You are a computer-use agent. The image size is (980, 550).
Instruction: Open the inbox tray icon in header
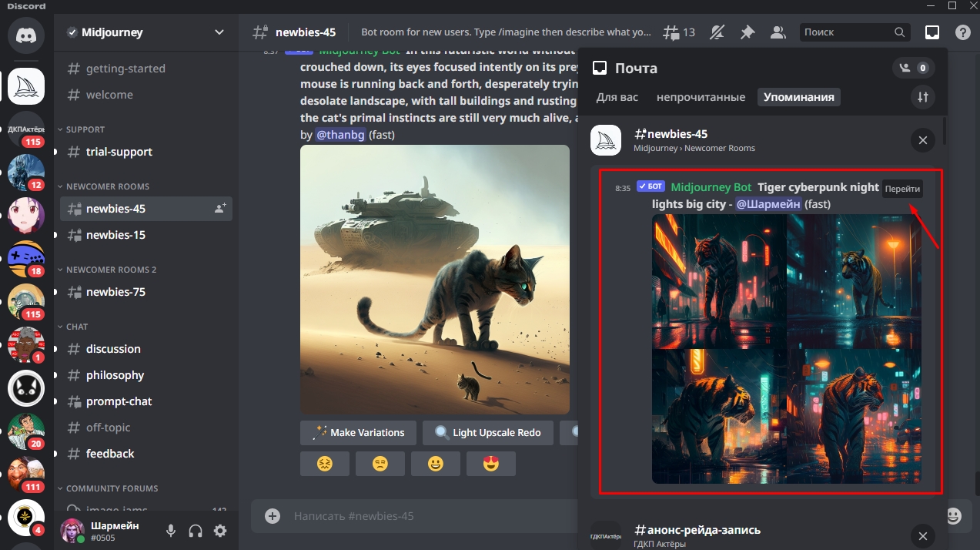click(x=932, y=32)
